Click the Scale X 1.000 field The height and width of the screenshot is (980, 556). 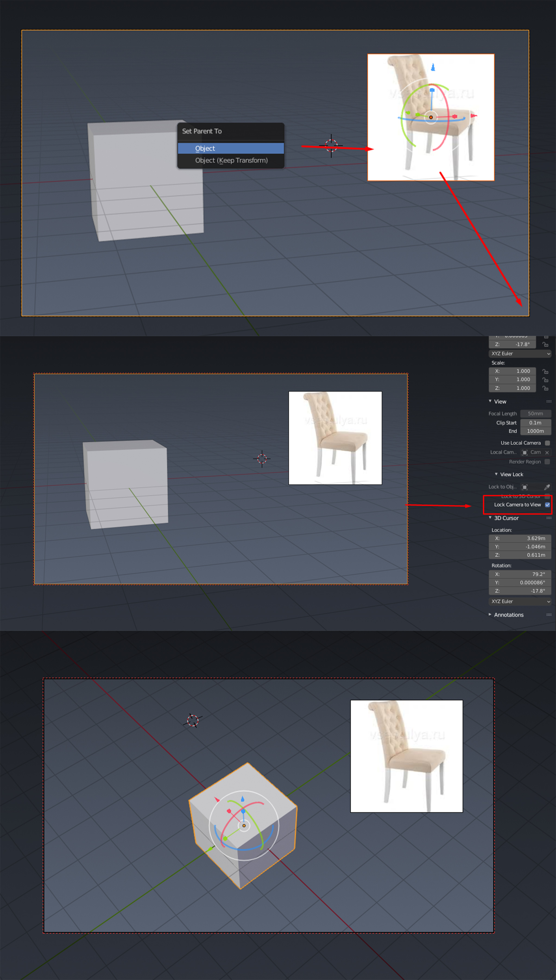[x=512, y=371]
